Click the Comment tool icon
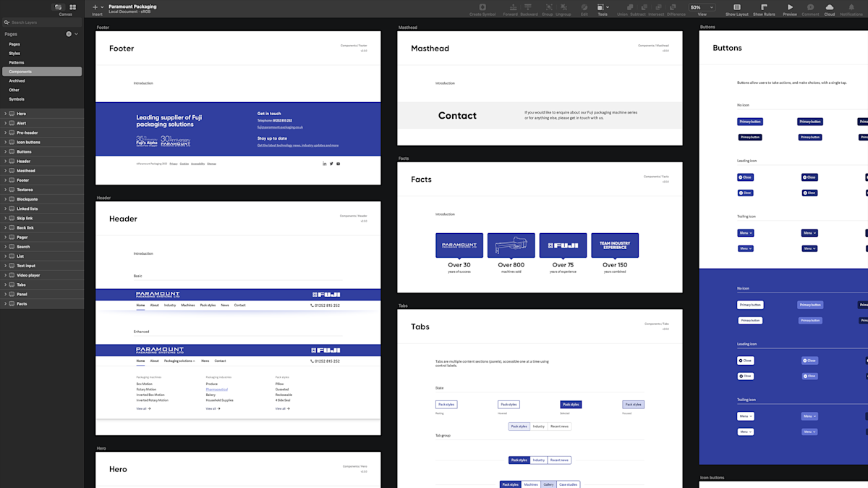868x488 pixels. pyautogui.click(x=810, y=7)
